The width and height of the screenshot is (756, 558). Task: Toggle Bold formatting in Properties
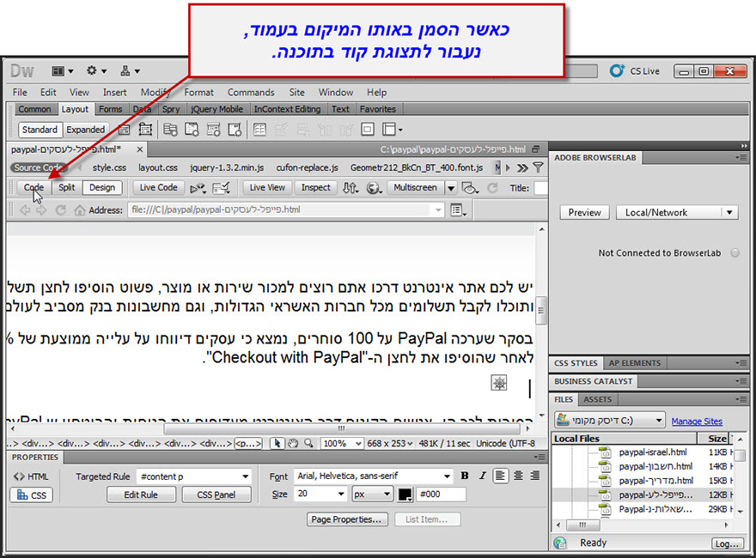(x=464, y=476)
